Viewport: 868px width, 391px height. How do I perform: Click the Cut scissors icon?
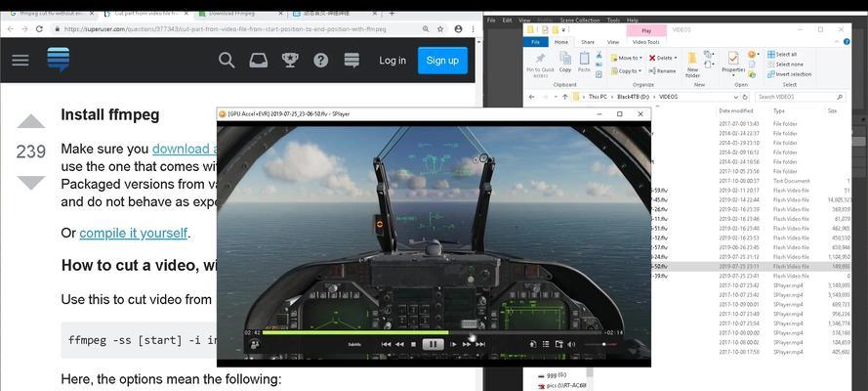(x=599, y=55)
